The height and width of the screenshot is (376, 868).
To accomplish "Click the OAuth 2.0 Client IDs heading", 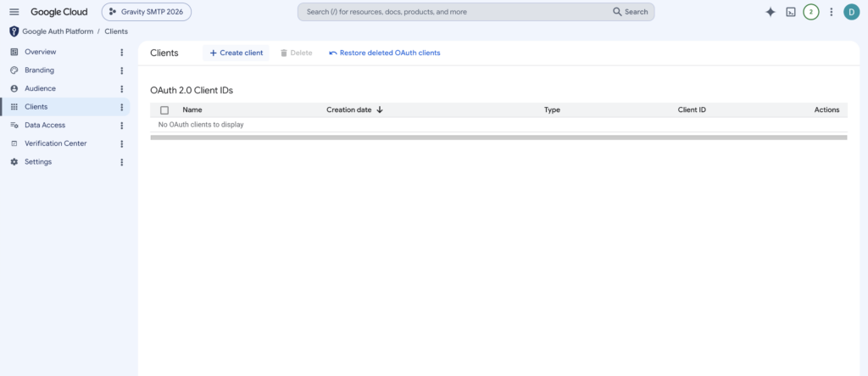I will [192, 90].
